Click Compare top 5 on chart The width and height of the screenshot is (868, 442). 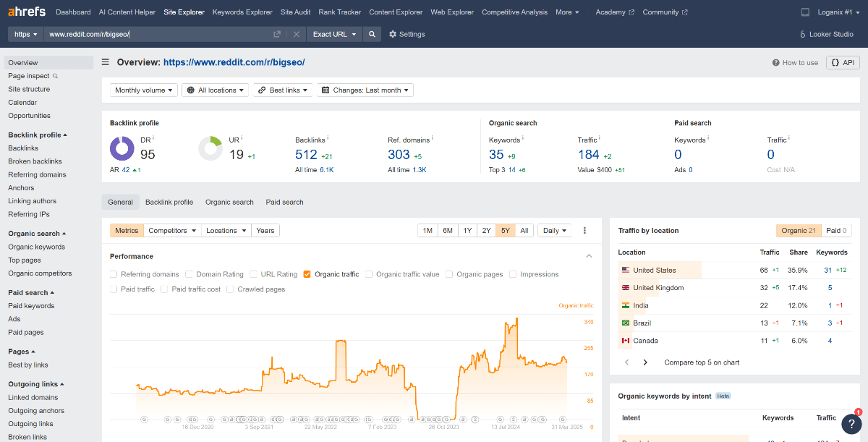[x=702, y=362]
